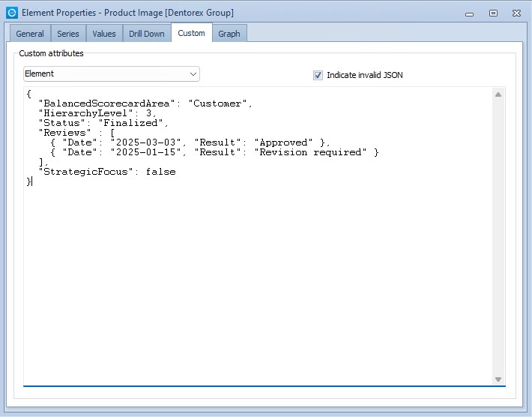Switch to the Series tab

(68, 34)
